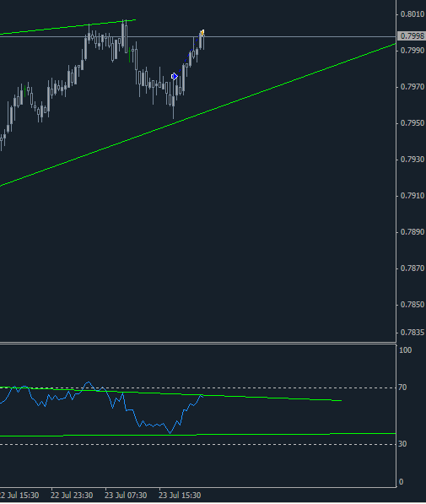Click the 0.7990 price scale label
This screenshot has height=504, width=426.
tap(413, 51)
